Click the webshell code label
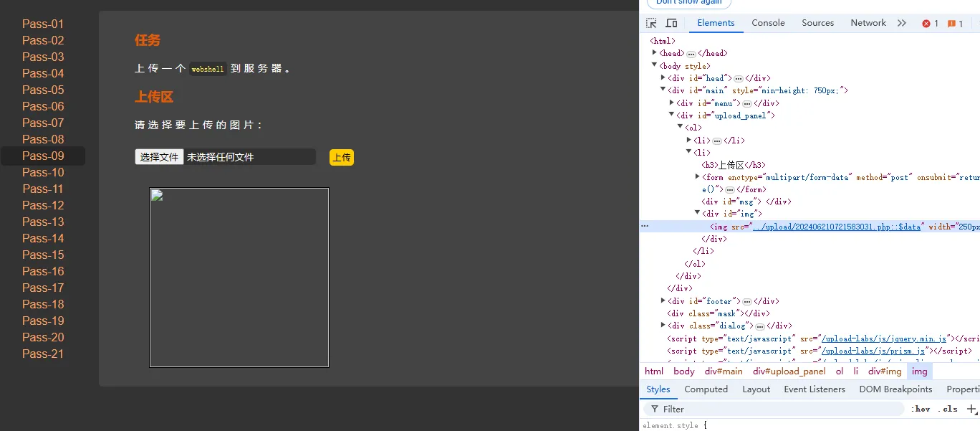 click(x=208, y=70)
